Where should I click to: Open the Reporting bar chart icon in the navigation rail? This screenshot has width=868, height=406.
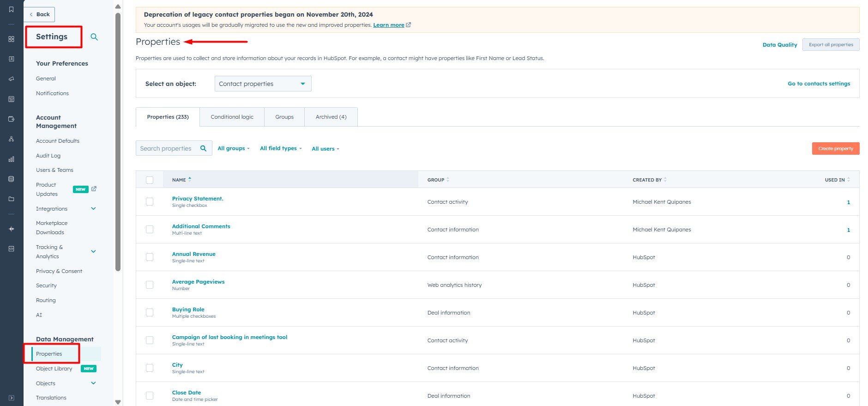click(12, 159)
